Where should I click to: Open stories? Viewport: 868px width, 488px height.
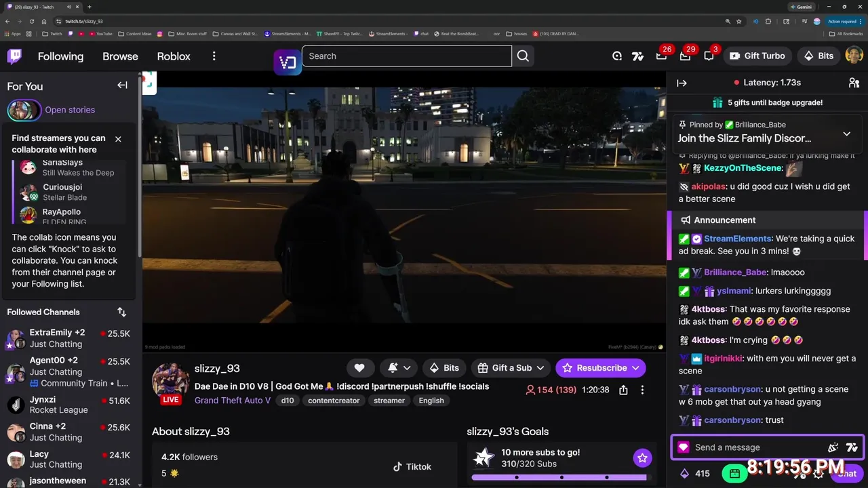70,110
